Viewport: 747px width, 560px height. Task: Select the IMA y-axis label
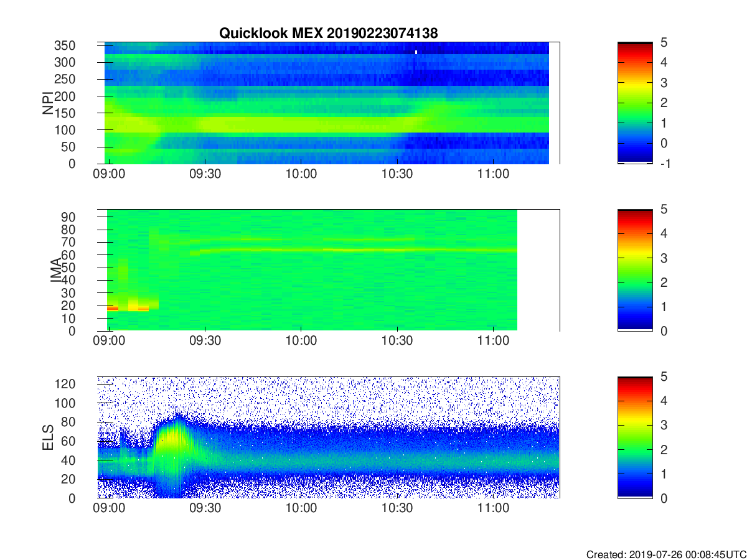point(56,270)
